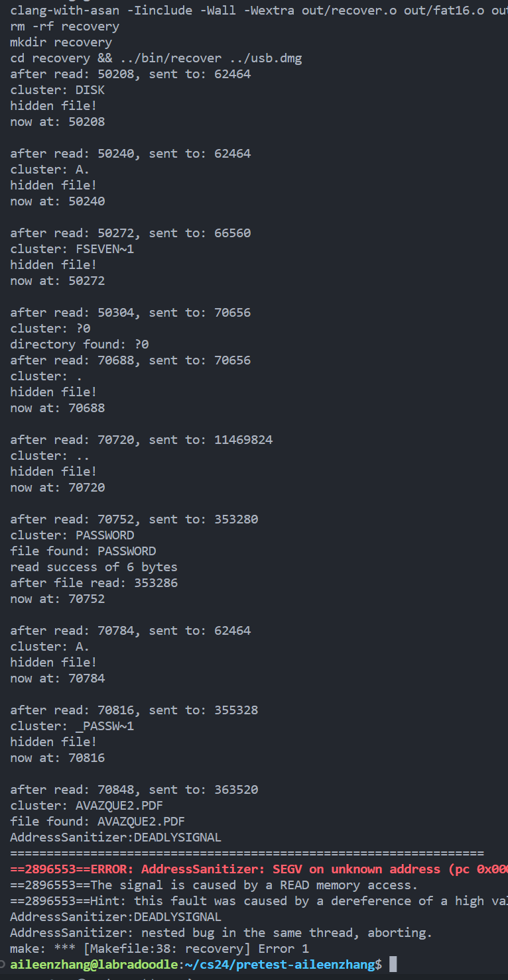Click the red AddressSanitizer SEGV error line
The width and height of the screenshot is (508, 980).
pos(259,869)
